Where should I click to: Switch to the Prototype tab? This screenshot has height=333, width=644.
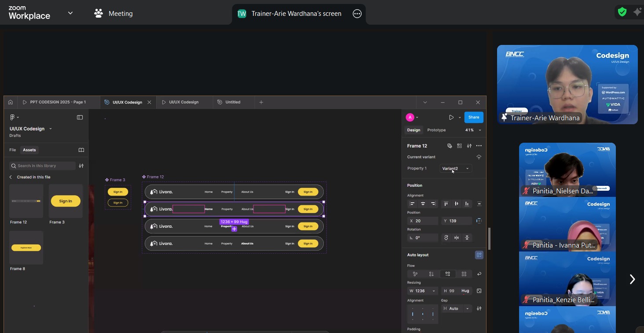pos(436,130)
